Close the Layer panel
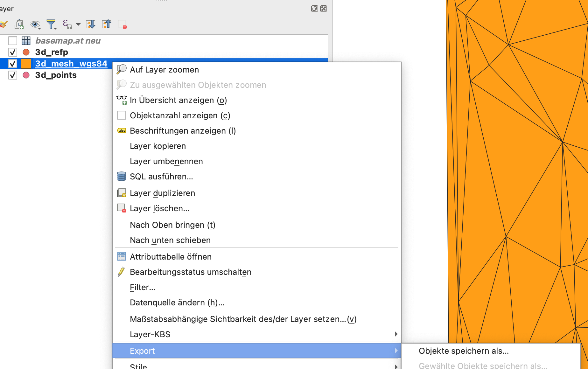 click(x=324, y=9)
